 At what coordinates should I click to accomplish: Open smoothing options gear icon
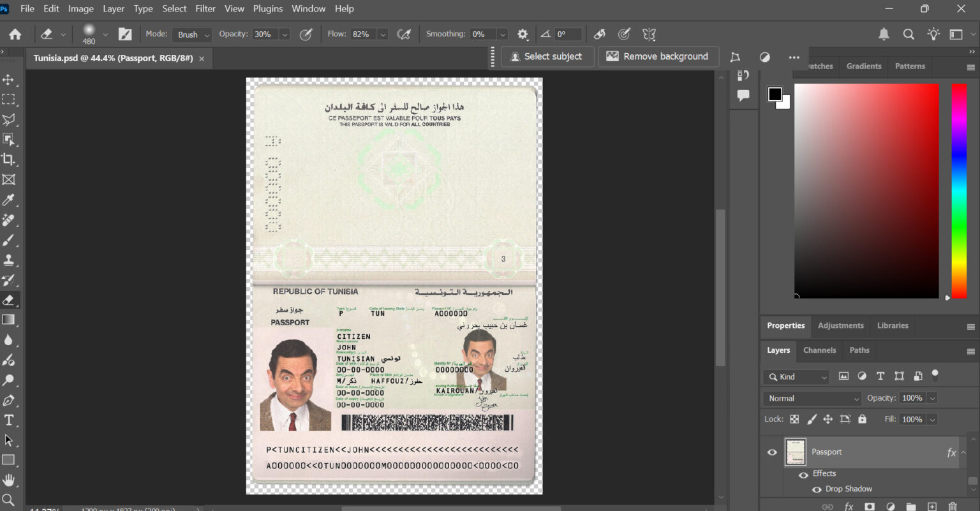point(523,34)
